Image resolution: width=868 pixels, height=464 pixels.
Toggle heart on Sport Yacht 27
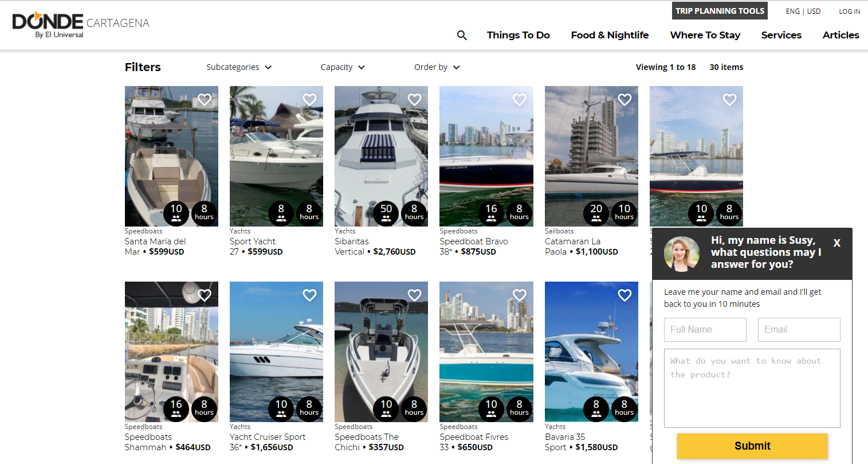click(309, 100)
